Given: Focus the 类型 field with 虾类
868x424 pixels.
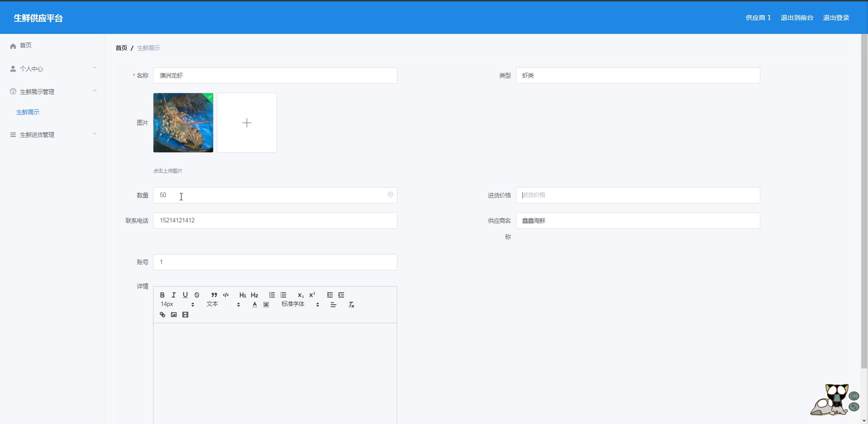Looking at the screenshot, I should coord(638,75).
